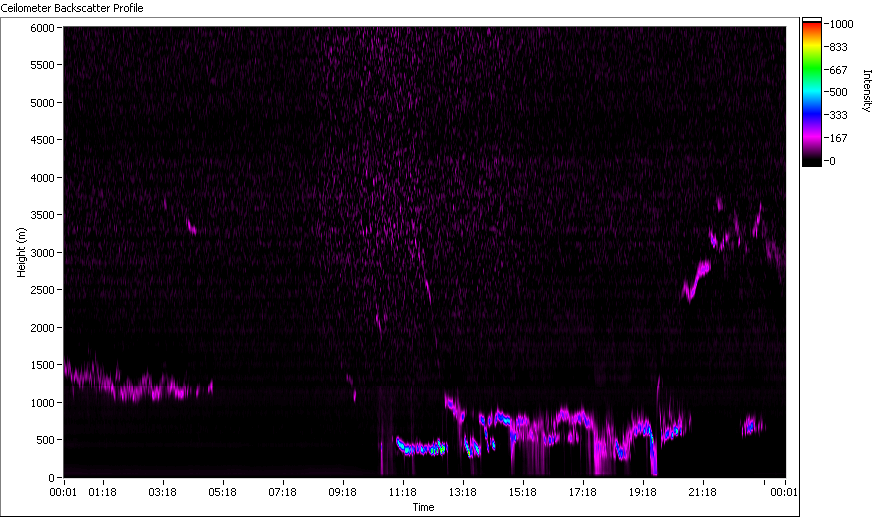
Task: Click the 2500 height axis label
Action: tap(42, 290)
